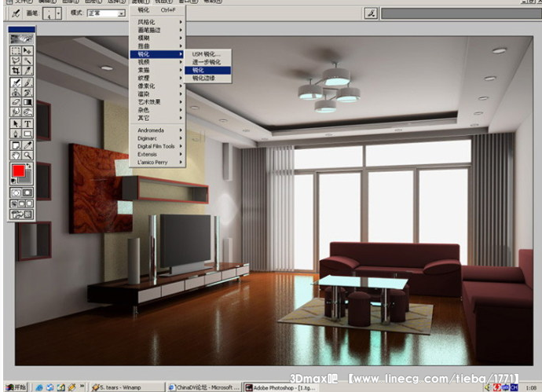
Task: Select the Blur tool
Action: point(16,112)
